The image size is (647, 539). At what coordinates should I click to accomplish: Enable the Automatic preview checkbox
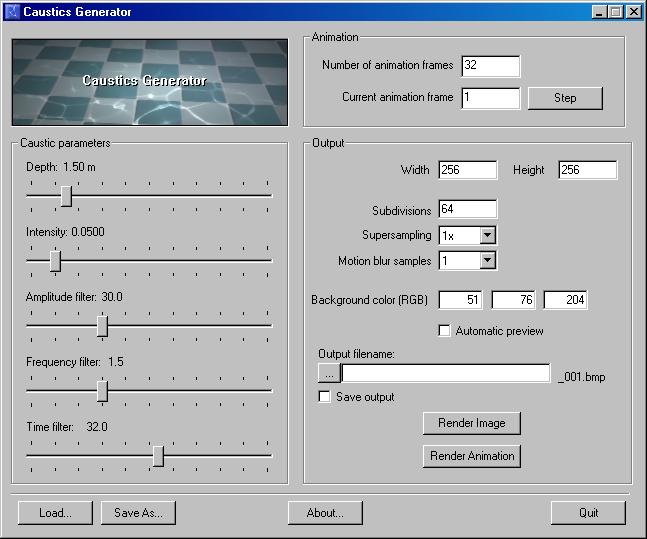click(444, 331)
